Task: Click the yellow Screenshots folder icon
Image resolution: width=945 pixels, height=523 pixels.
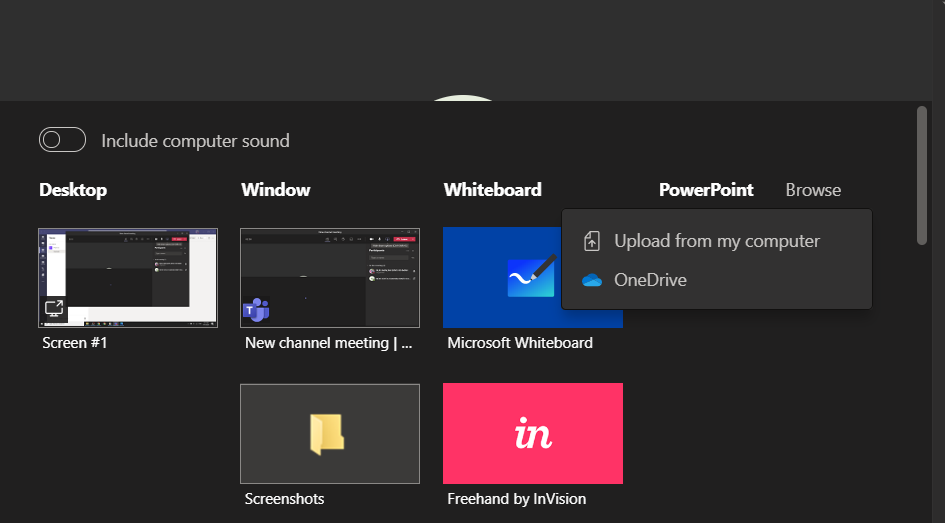Action: click(327, 434)
